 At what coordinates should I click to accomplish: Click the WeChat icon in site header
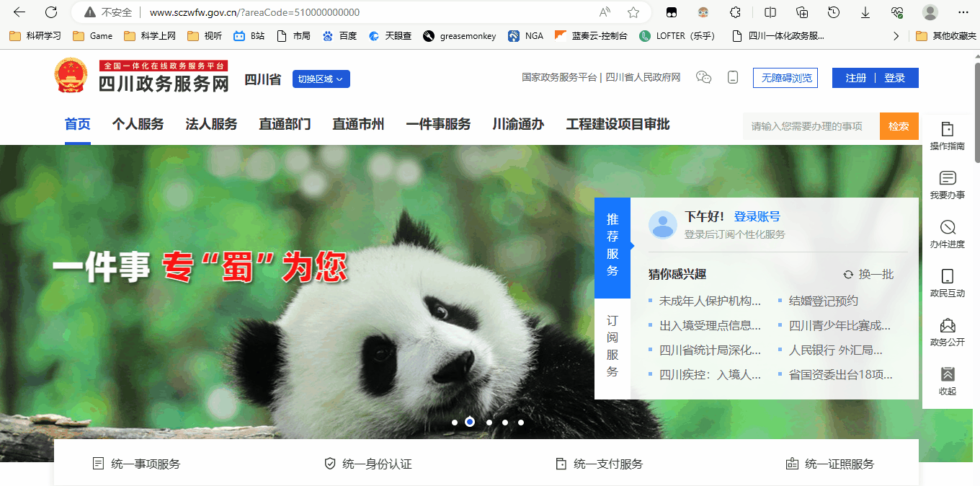click(x=704, y=77)
